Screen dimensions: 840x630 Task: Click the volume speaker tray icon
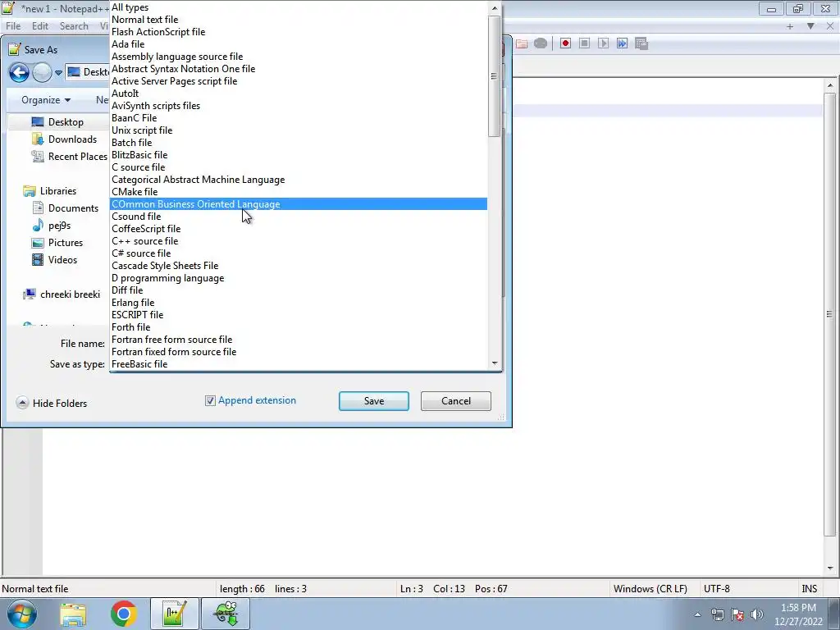coord(757,614)
